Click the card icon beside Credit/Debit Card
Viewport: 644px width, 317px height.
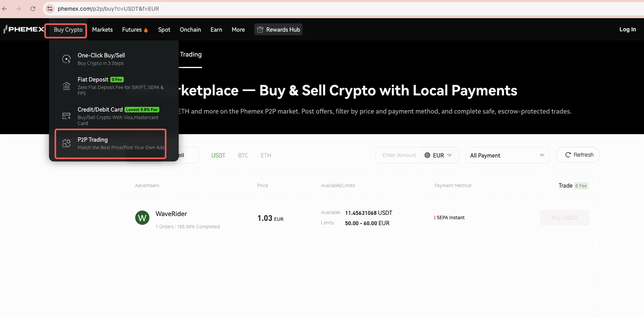click(x=66, y=116)
